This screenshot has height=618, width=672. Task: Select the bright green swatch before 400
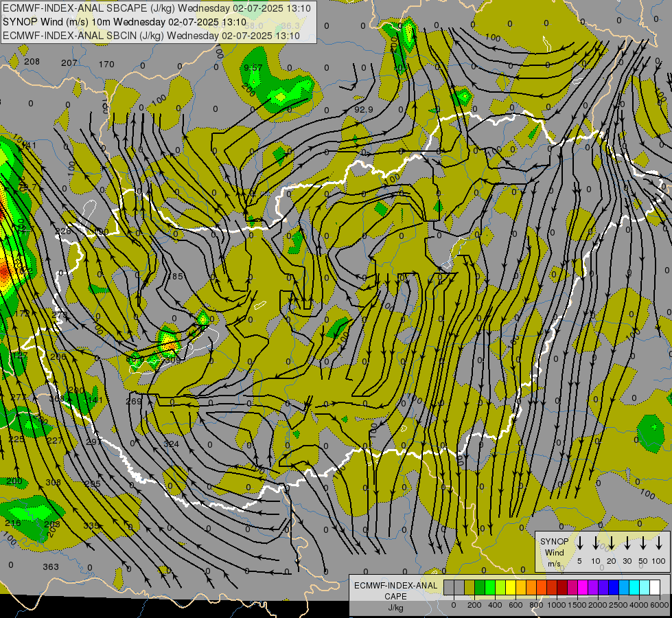coord(490,587)
